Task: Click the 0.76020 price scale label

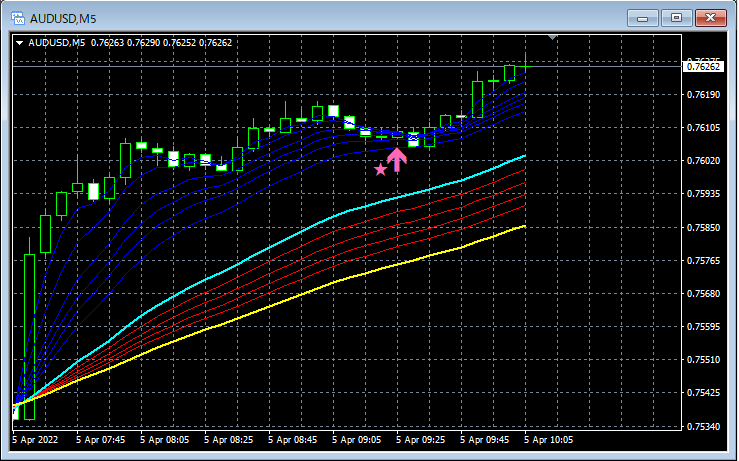Action: tap(703, 161)
